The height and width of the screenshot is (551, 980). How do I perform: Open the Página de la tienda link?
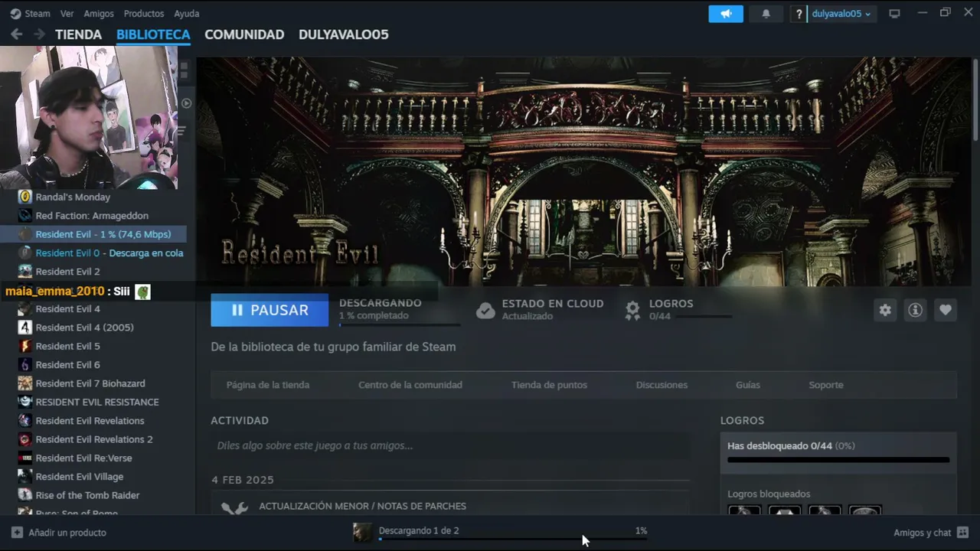268,385
